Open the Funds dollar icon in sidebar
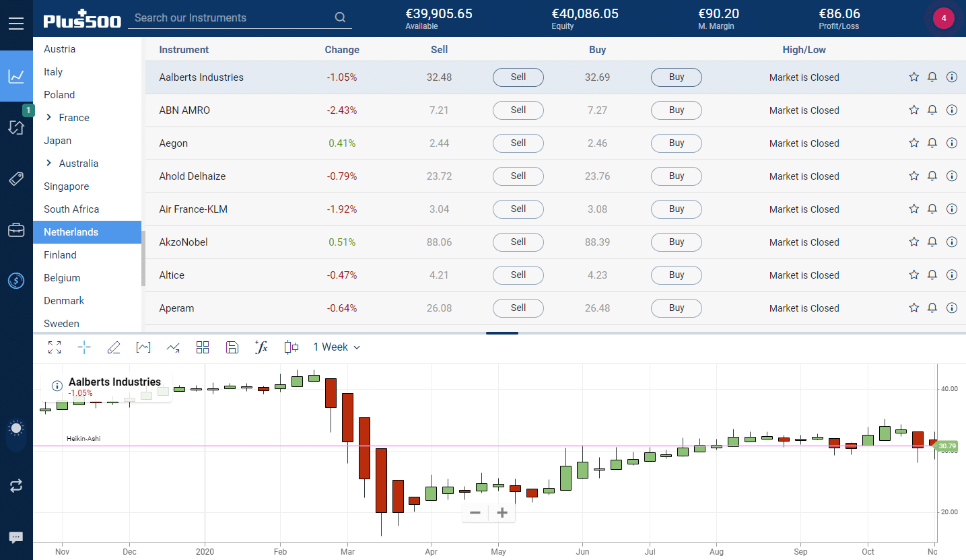Viewport: 966px width, 560px height. [x=16, y=281]
